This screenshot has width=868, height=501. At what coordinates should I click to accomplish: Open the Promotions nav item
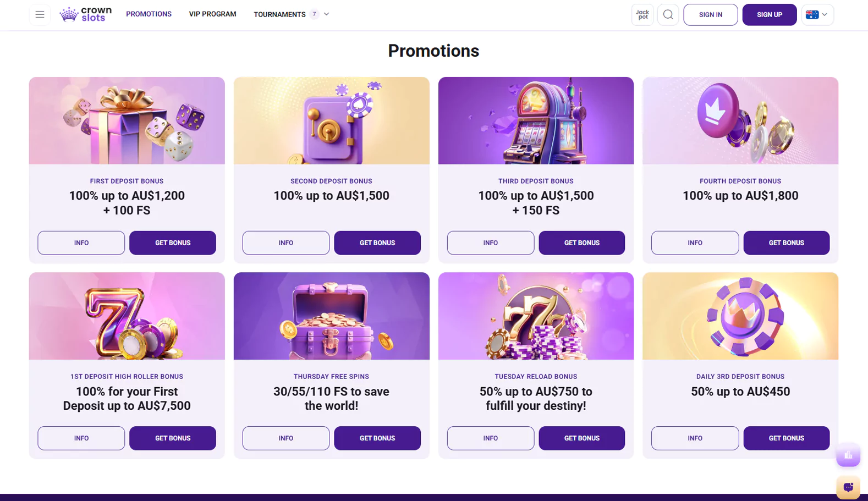coord(149,14)
